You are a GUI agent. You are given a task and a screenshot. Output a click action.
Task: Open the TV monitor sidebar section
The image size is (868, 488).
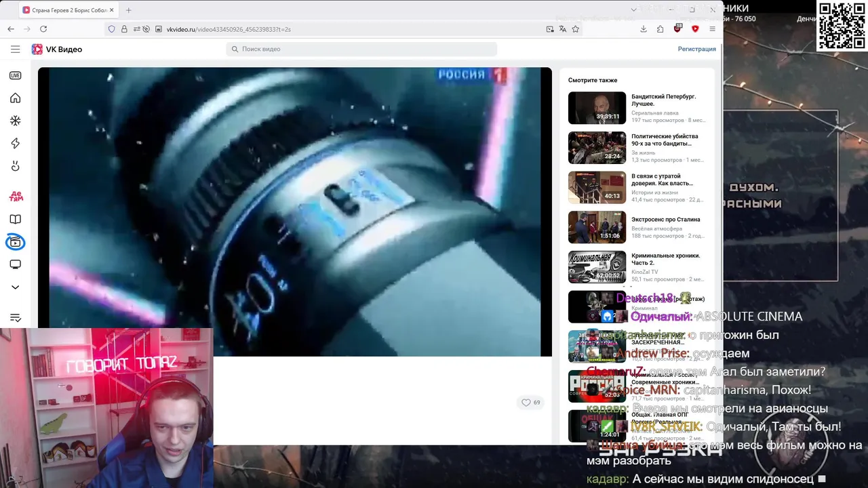(15, 264)
